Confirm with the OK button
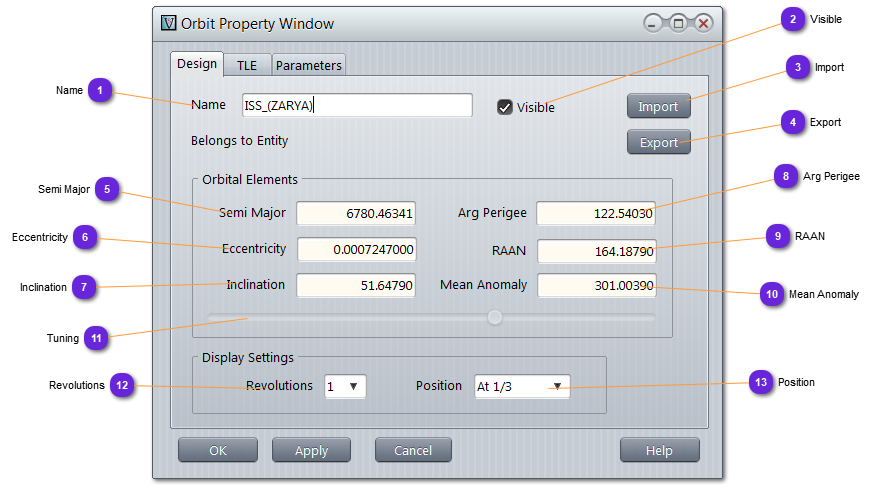 click(218, 450)
